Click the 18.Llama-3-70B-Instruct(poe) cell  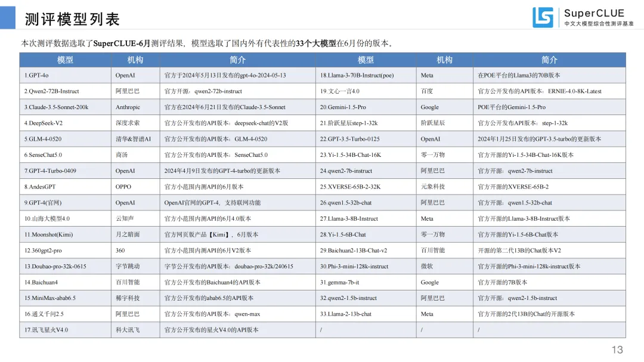point(366,75)
